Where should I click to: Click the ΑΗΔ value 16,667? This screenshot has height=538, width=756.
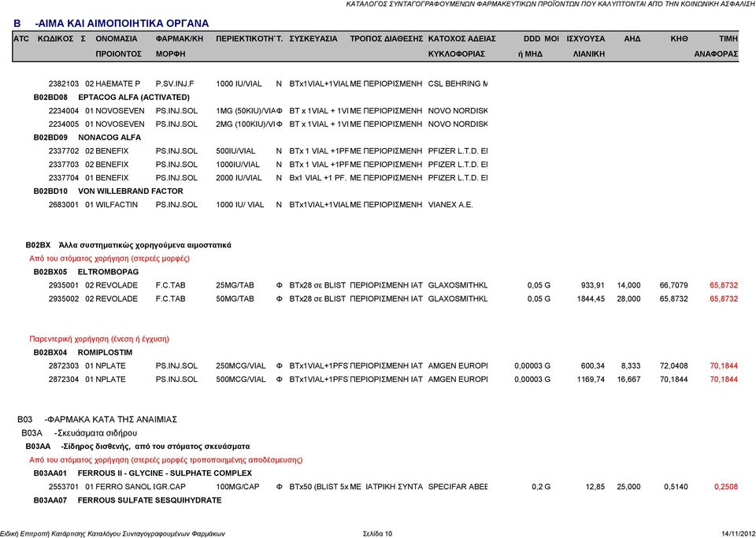coord(628,380)
